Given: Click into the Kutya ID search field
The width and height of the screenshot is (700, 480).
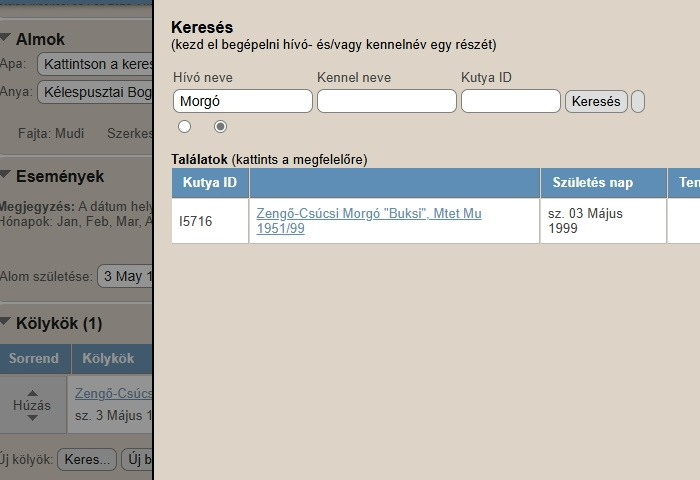Looking at the screenshot, I should tap(510, 101).
